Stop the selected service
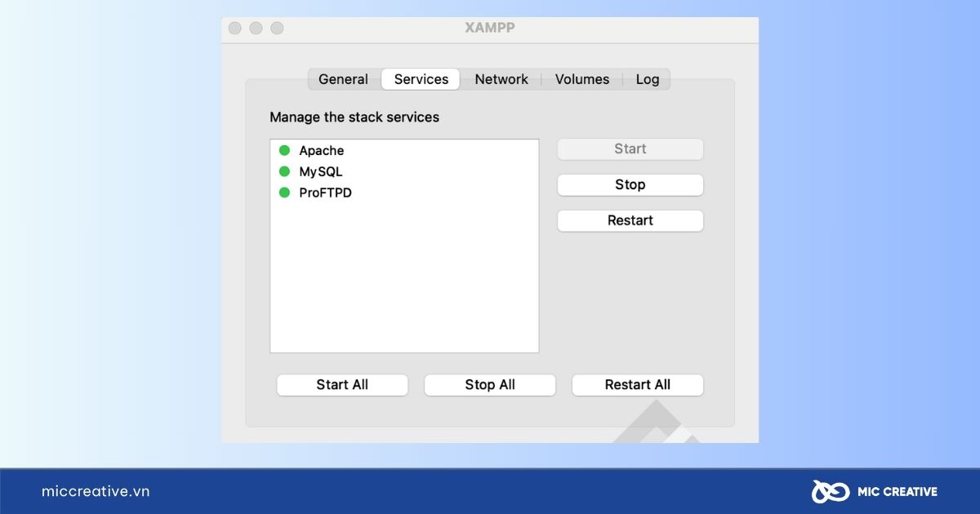 [630, 185]
